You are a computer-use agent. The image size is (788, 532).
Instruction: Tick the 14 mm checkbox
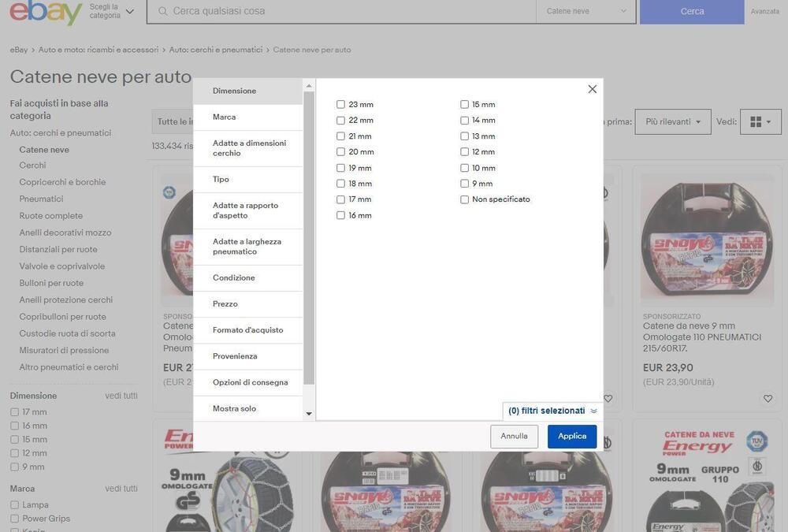[x=464, y=120]
